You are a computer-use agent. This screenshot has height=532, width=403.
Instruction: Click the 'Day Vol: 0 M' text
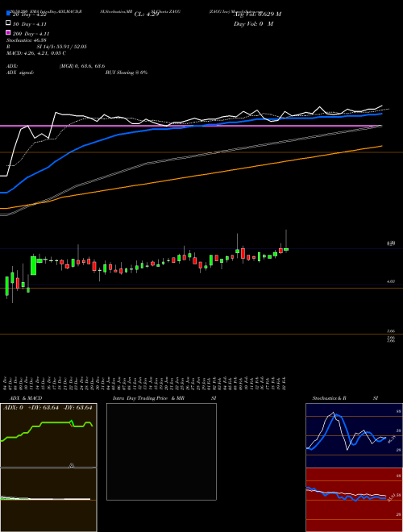(x=253, y=23)
